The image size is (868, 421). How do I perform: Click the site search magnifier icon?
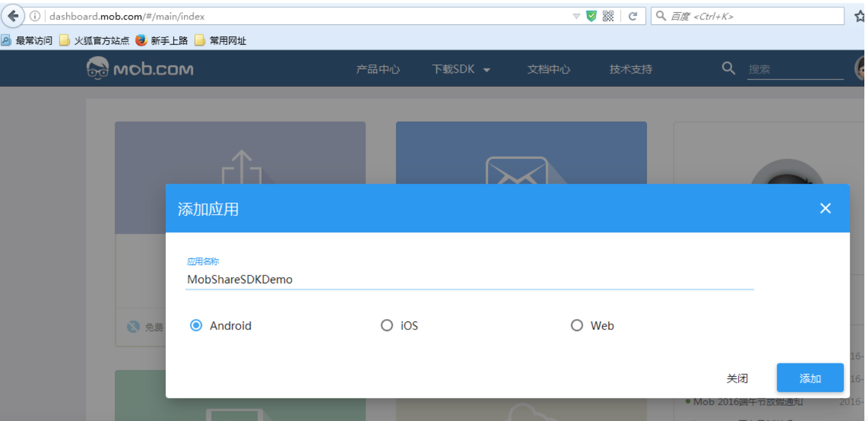728,68
